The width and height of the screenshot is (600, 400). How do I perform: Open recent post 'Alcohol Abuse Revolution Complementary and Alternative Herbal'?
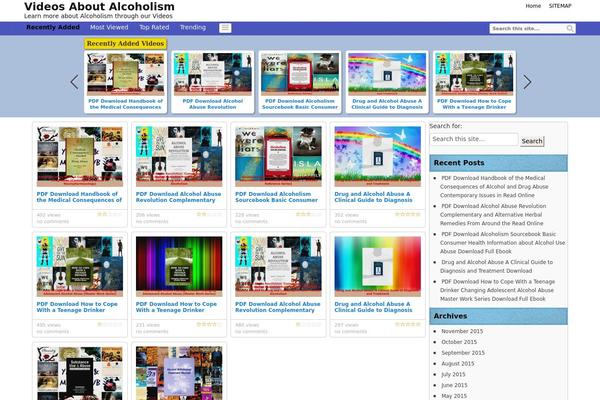[493, 214]
